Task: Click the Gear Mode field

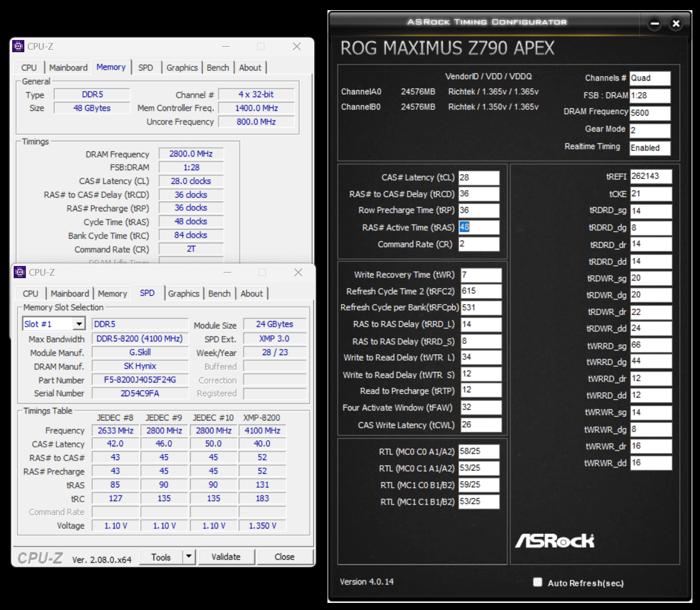Action: click(650, 130)
